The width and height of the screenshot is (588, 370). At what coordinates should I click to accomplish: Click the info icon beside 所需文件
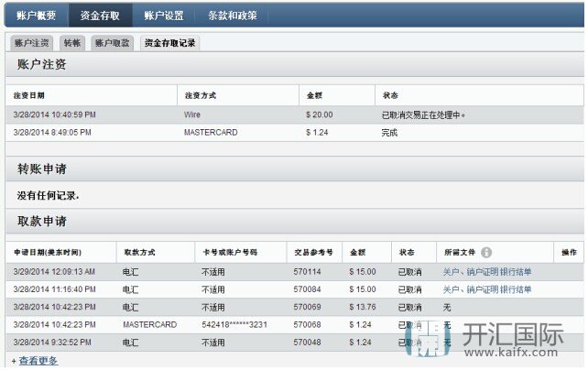[x=486, y=252]
